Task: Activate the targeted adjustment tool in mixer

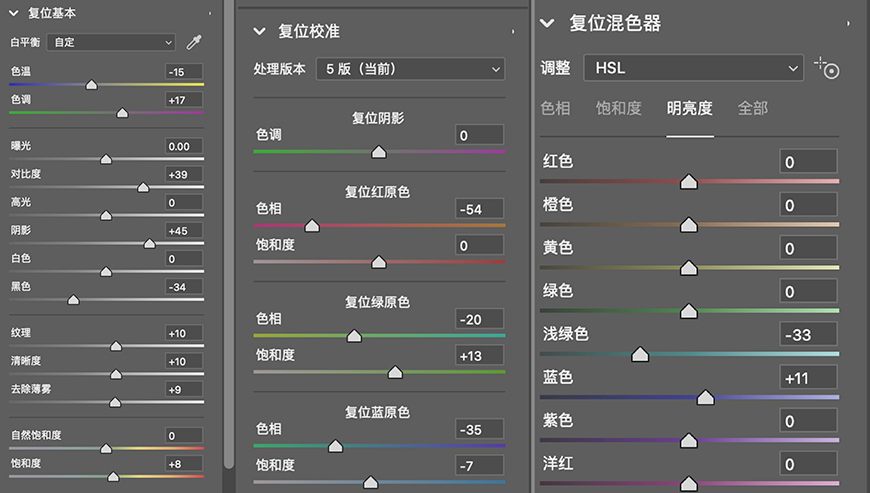Action: coord(826,68)
